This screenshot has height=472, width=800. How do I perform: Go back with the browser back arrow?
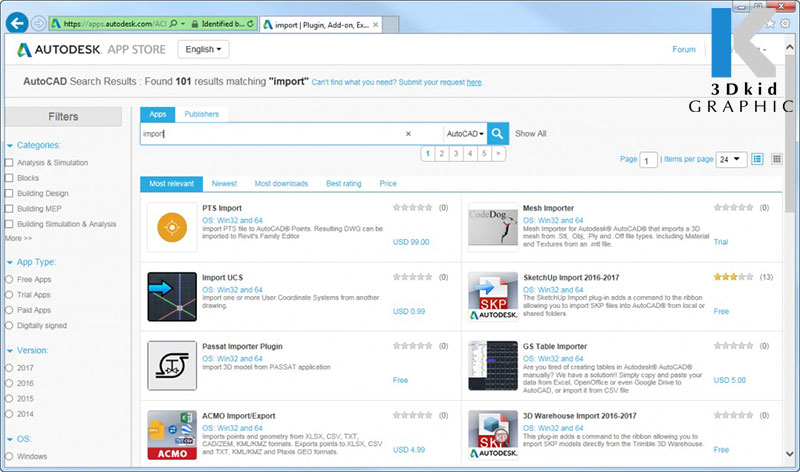pos(17,23)
